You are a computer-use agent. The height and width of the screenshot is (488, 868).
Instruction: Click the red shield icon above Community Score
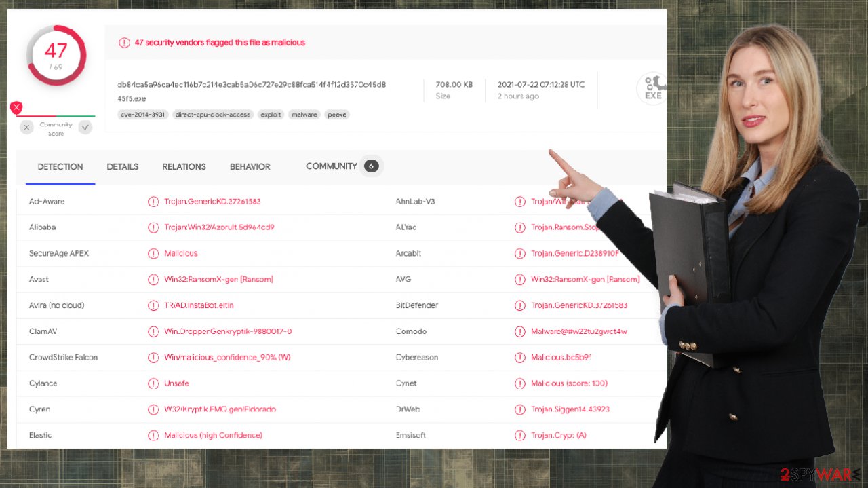[x=16, y=108]
